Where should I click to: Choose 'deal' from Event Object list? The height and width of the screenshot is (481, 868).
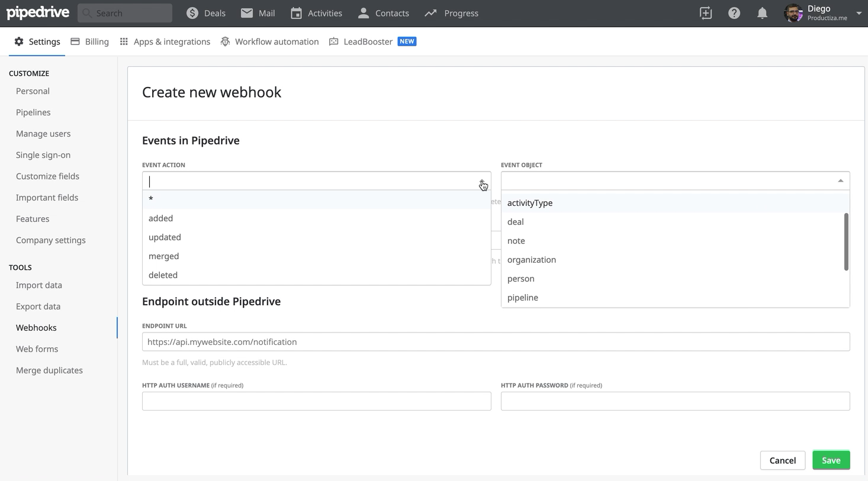coord(516,222)
